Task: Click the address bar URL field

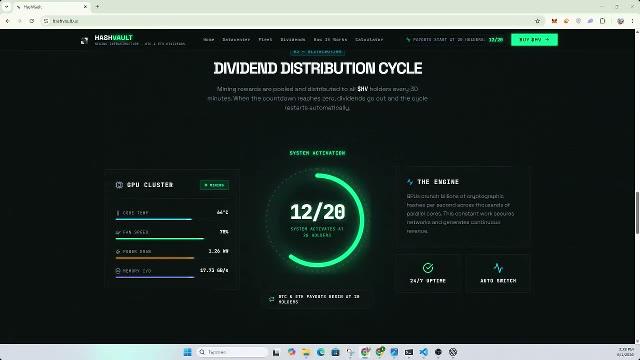Action: click(292, 21)
